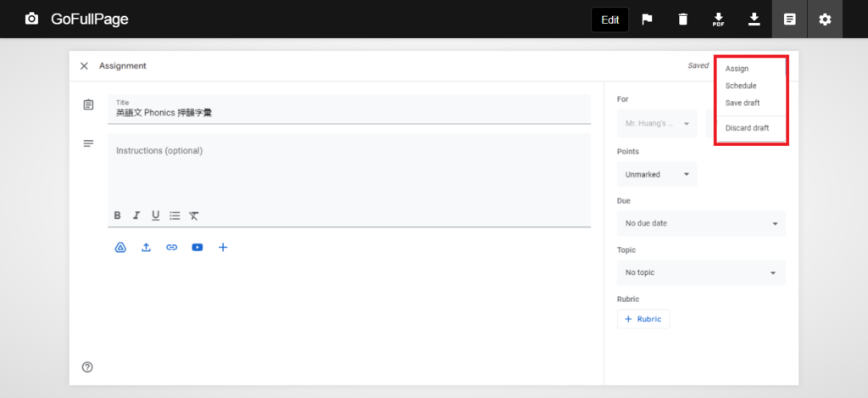The height and width of the screenshot is (398, 868).
Task: Open GoFullPage settings gear
Action: [x=825, y=20]
